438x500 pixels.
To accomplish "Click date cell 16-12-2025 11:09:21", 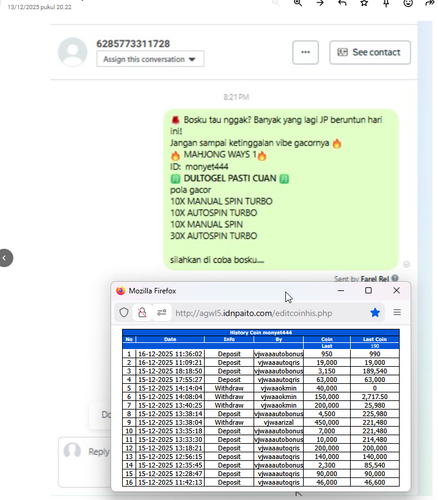I will (x=170, y=362).
